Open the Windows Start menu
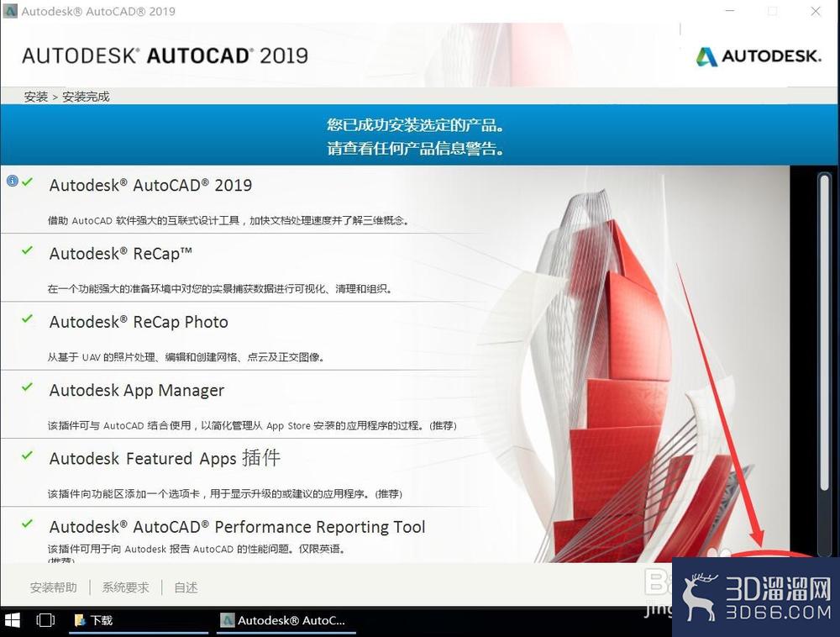This screenshot has width=840, height=637. click(x=12, y=620)
